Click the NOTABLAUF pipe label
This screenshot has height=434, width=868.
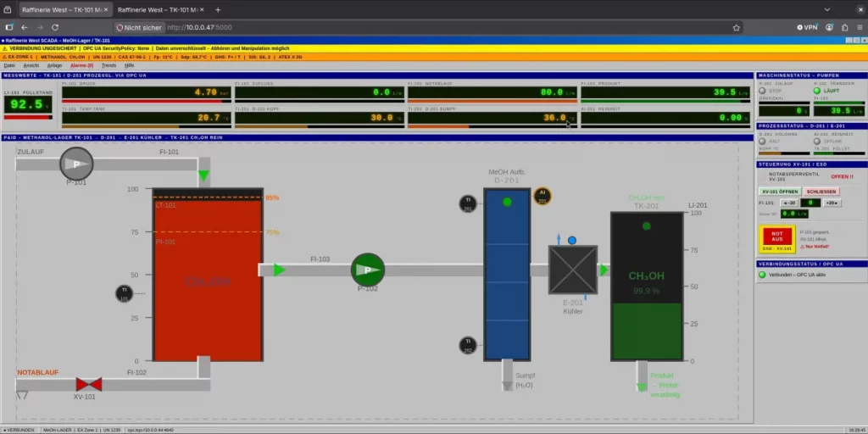(37, 373)
